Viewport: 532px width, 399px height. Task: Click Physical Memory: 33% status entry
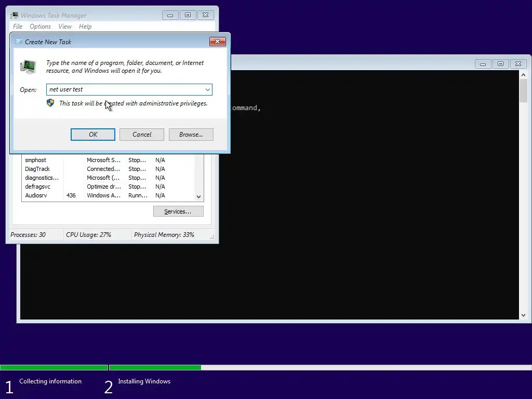pyautogui.click(x=164, y=235)
